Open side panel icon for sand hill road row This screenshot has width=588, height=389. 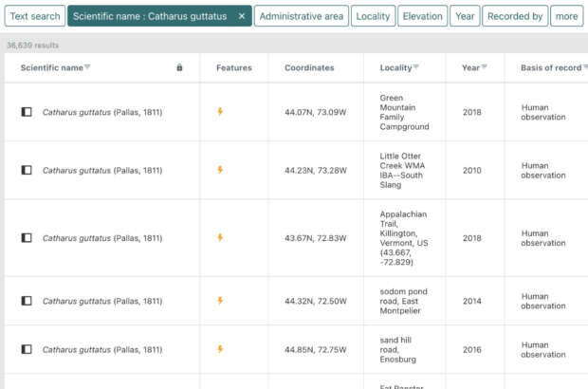pyautogui.click(x=27, y=349)
